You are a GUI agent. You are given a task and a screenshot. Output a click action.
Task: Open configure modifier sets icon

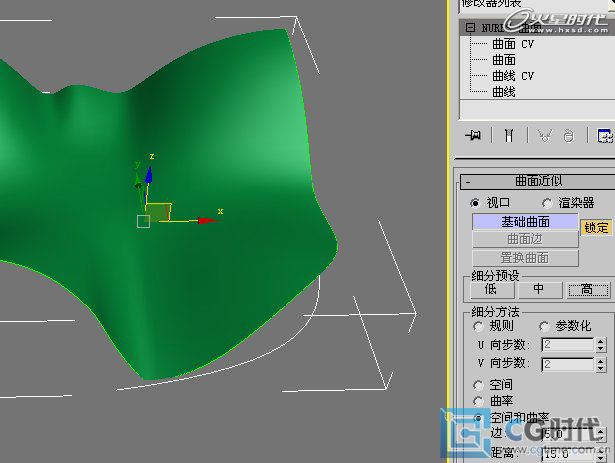click(x=604, y=136)
